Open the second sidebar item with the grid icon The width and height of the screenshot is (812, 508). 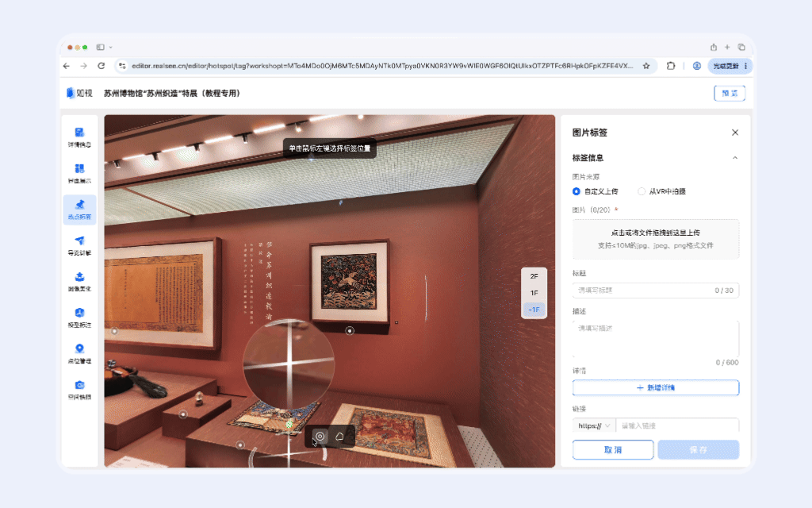click(79, 174)
